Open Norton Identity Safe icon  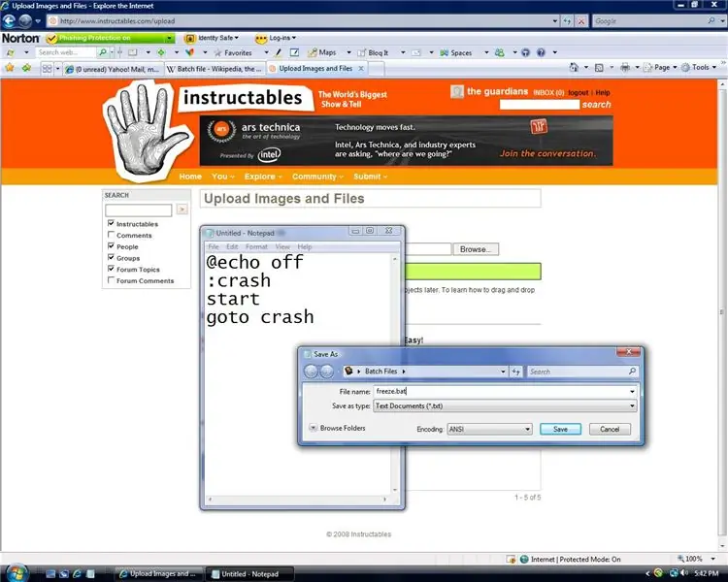(189, 38)
